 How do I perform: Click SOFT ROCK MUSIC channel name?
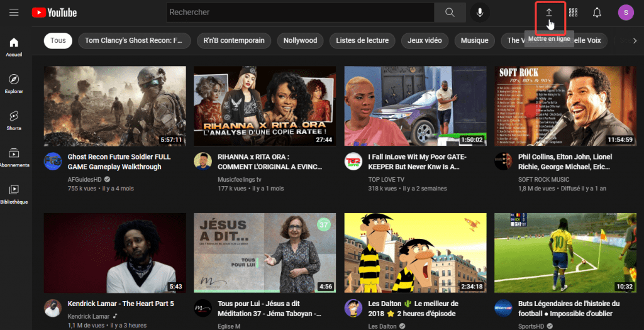tap(544, 179)
